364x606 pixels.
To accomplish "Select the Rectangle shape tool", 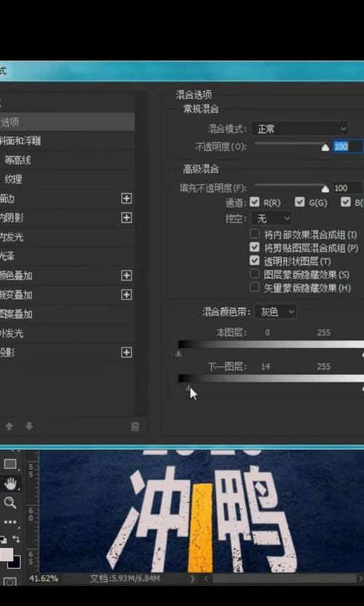I will [10, 464].
